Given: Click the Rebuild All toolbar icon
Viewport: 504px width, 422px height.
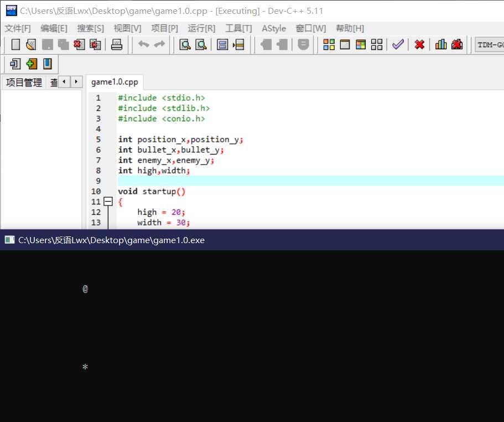Looking at the screenshot, I should click(376, 44).
